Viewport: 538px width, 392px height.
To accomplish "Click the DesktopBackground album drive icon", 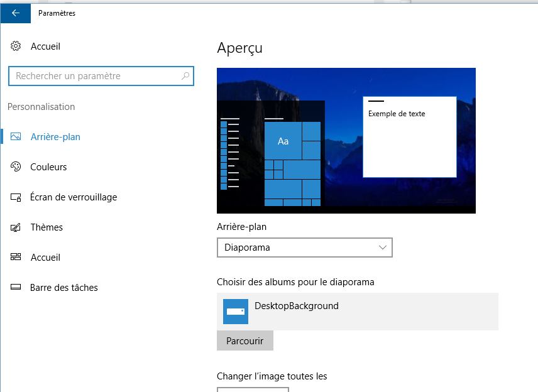I will (236, 312).
